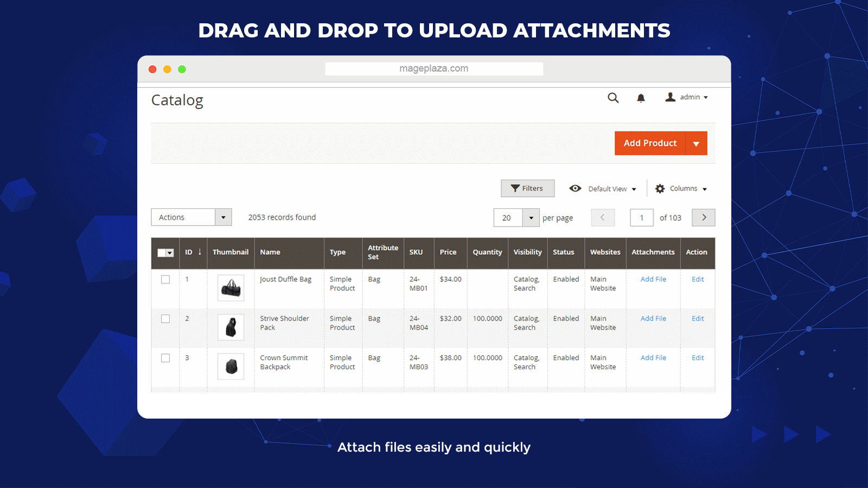Open the Filters panel
This screenshot has width=868, height=488.
[527, 188]
